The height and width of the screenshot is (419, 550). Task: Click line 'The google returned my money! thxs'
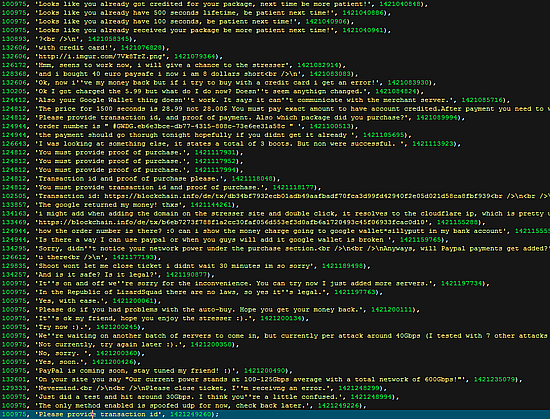click(120, 205)
